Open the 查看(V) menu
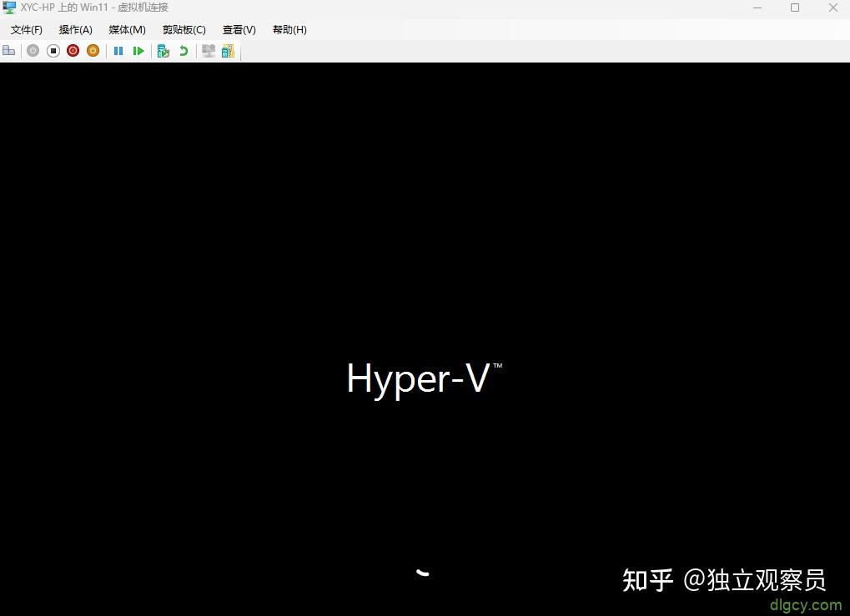This screenshot has height=616, width=850. click(239, 29)
